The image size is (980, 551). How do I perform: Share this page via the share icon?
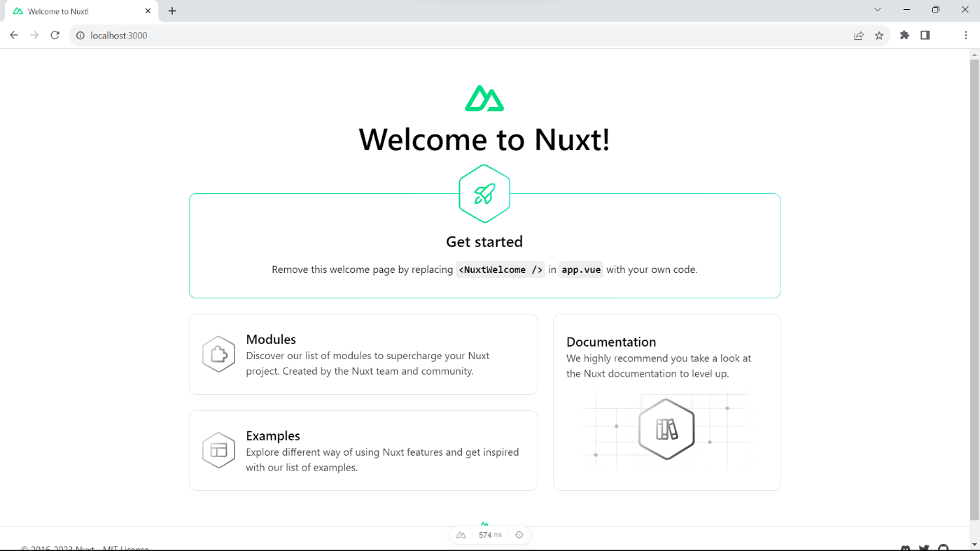pos(858,36)
